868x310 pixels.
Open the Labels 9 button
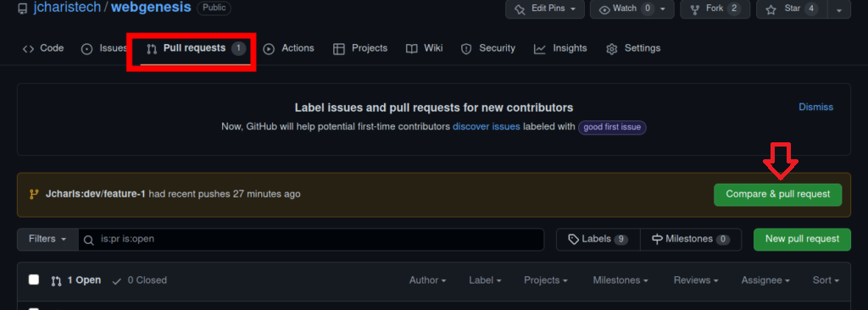click(598, 239)
